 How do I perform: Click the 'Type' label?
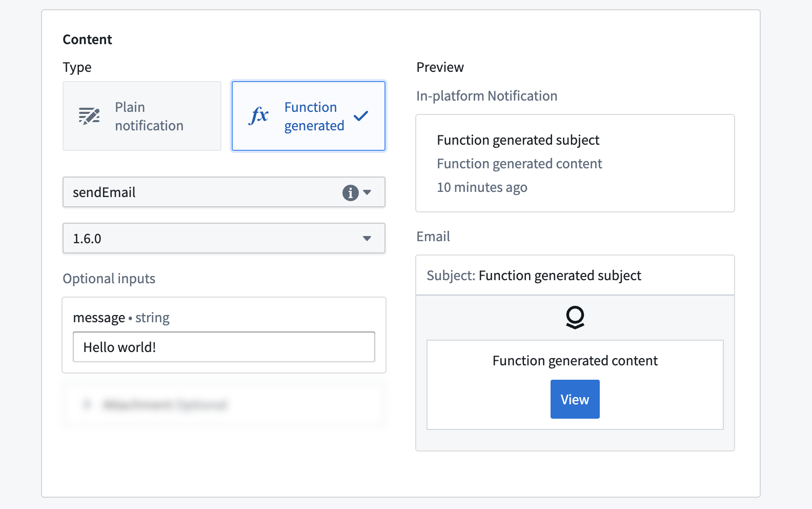click(77, 68)
